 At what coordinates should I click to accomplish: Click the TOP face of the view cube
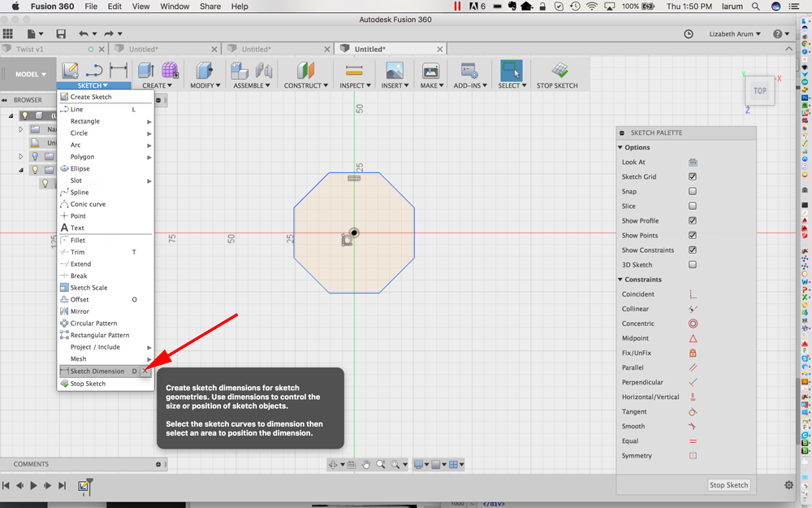tap(760, 91)
